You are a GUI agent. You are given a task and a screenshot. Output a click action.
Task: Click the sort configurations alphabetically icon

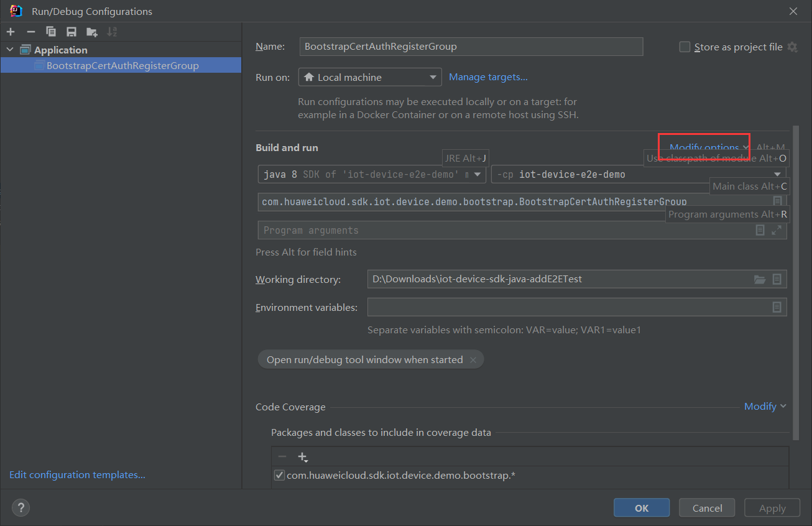coord(112,32)
